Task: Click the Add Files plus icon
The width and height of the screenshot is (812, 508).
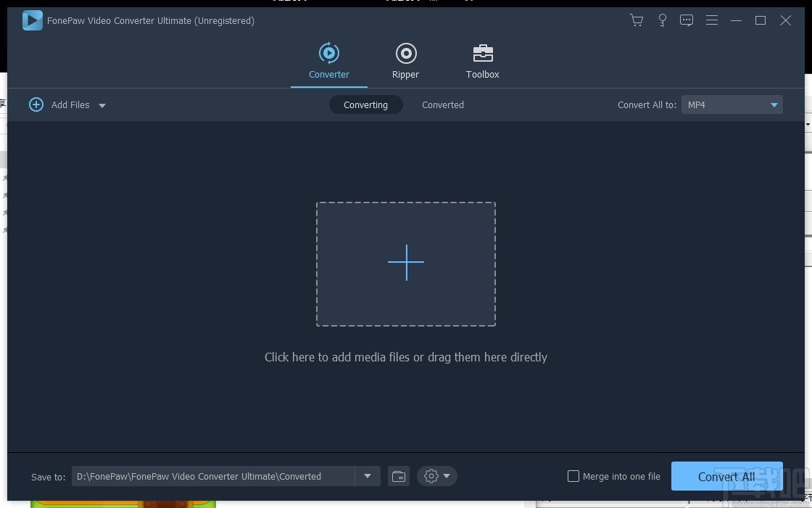Action: 36,105
